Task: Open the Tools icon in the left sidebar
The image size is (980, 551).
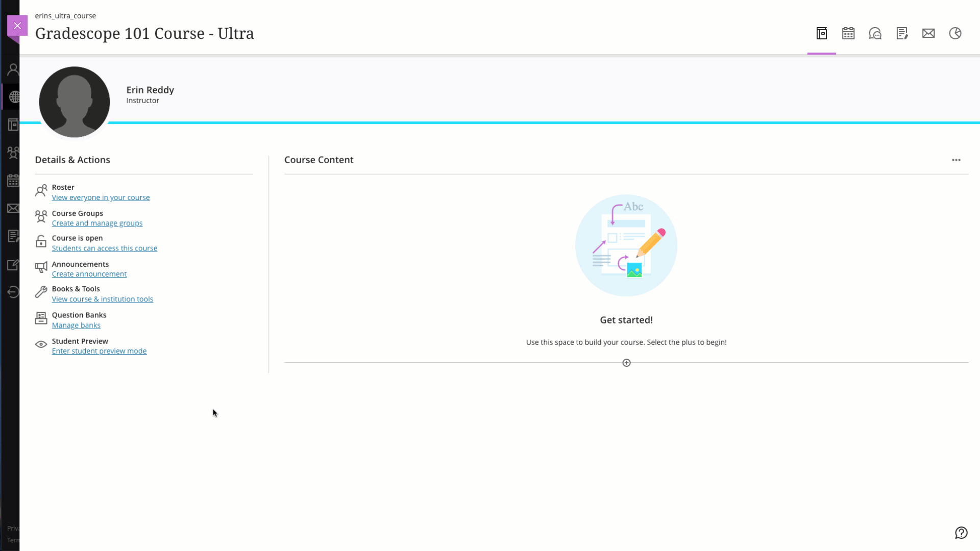Action: pos(13,265)
